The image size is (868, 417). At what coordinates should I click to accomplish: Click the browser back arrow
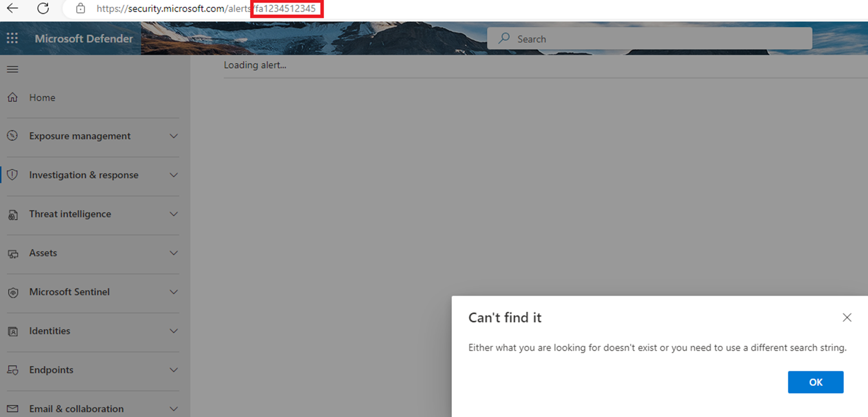12,8
